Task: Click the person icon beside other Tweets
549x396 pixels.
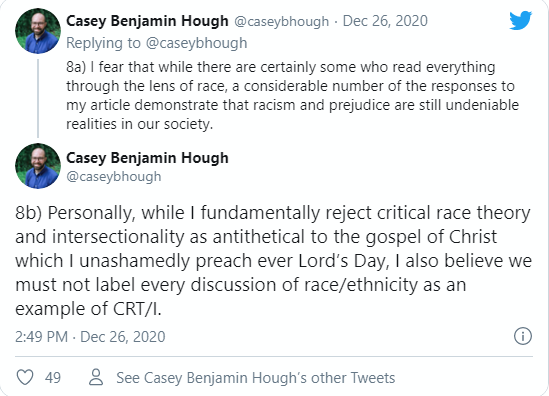Action: 96,377
